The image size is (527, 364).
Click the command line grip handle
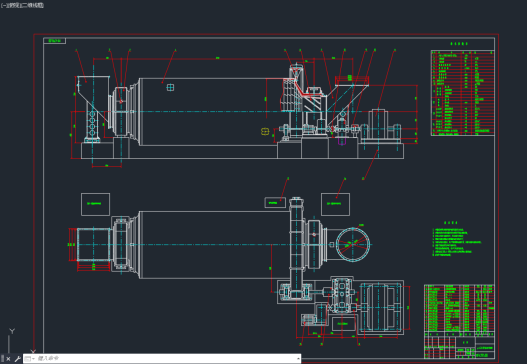point(2,359)
